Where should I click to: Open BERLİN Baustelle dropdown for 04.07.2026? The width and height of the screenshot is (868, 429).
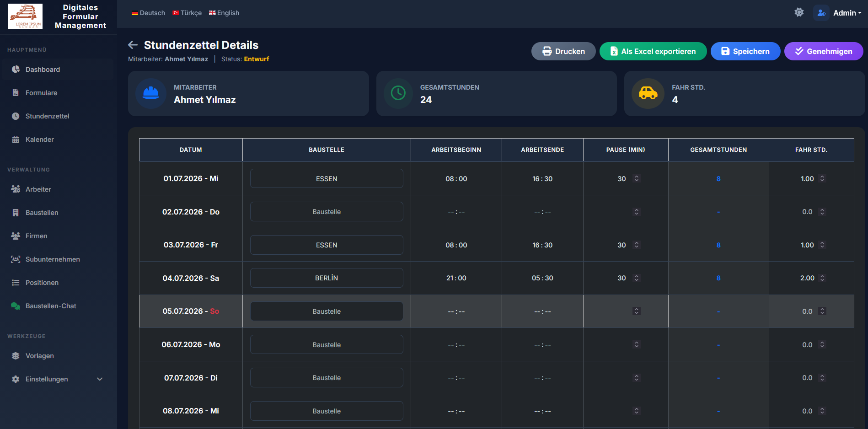click(x=327, y=278)
